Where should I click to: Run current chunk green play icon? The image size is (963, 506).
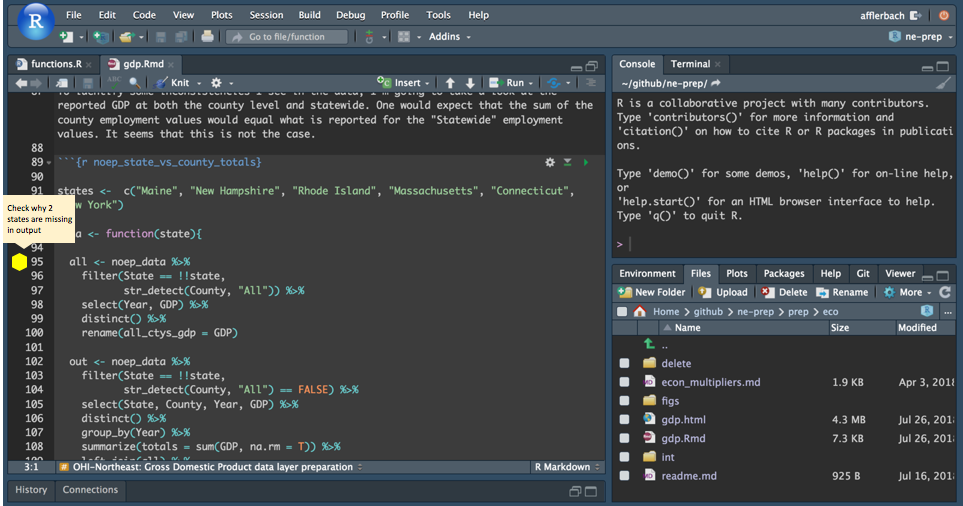point(585,162)
